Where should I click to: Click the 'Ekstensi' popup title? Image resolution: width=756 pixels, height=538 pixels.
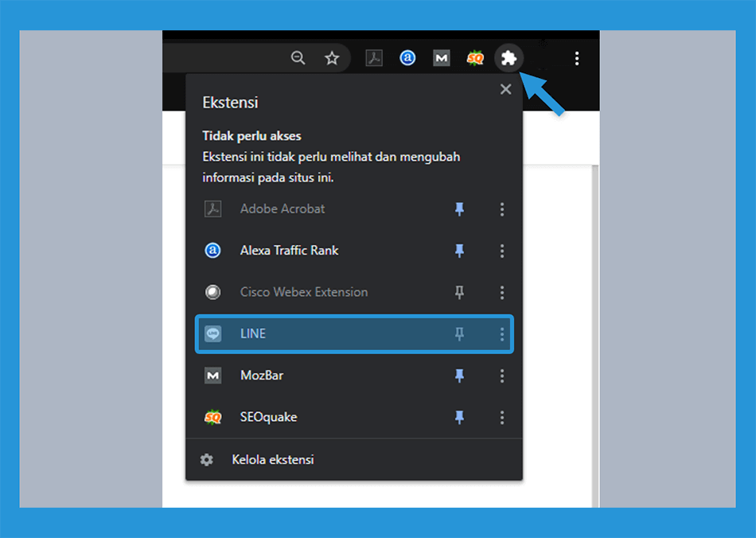coord(230,102)
